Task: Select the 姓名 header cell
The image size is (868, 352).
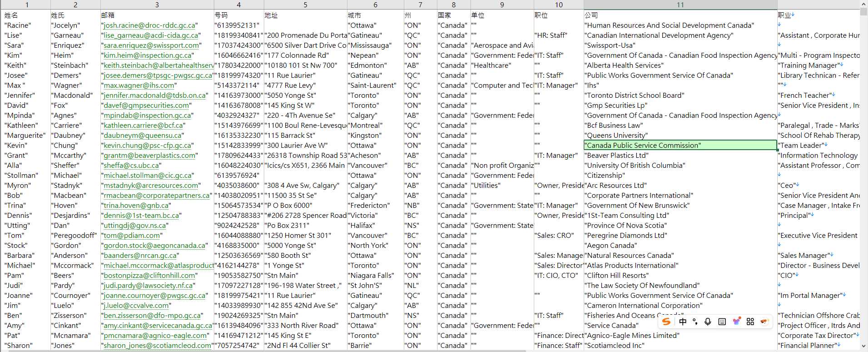Action: [x=27, y=15]
